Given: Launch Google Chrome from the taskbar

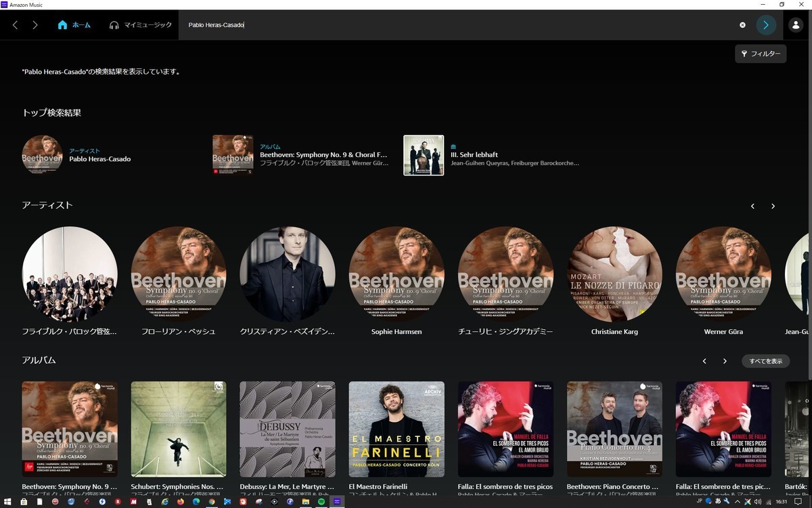Looking at the screenshot, I should coord(212,501).
